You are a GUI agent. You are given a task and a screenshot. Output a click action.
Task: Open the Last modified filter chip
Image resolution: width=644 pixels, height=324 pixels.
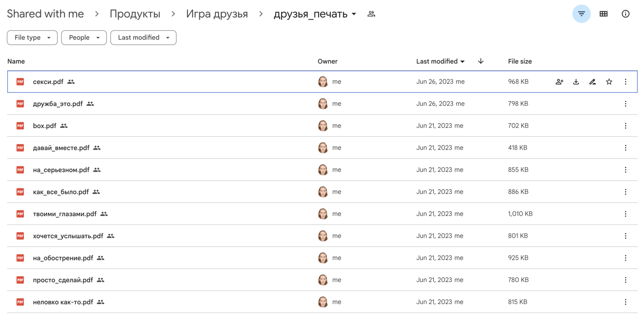click(x=143, y=38)
